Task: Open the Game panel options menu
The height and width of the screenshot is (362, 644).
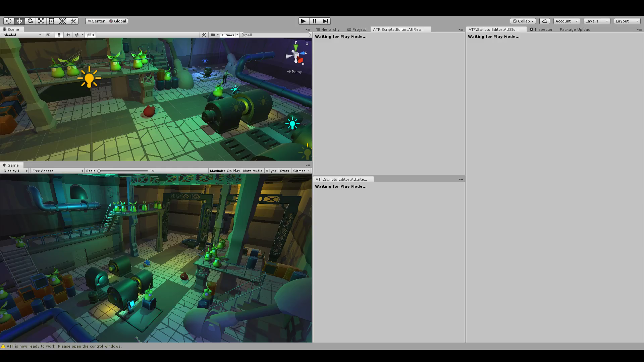Action: click(x=308, y=165)
